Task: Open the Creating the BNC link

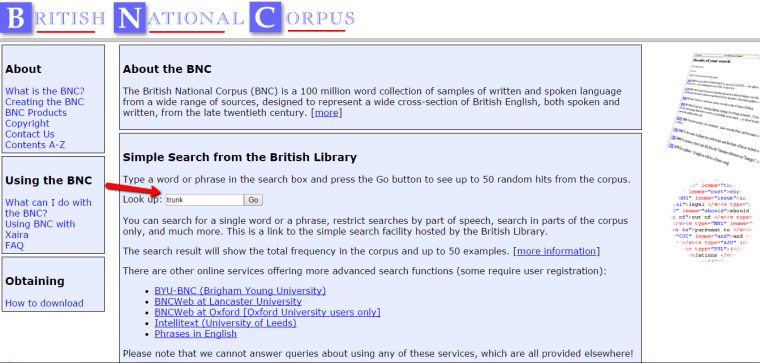Action: [44, 102]
